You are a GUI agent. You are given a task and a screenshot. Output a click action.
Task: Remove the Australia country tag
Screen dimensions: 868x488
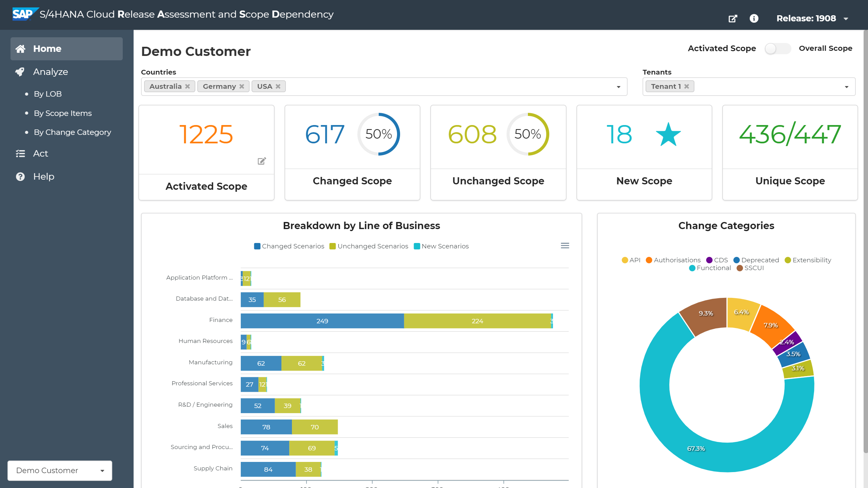188,86
